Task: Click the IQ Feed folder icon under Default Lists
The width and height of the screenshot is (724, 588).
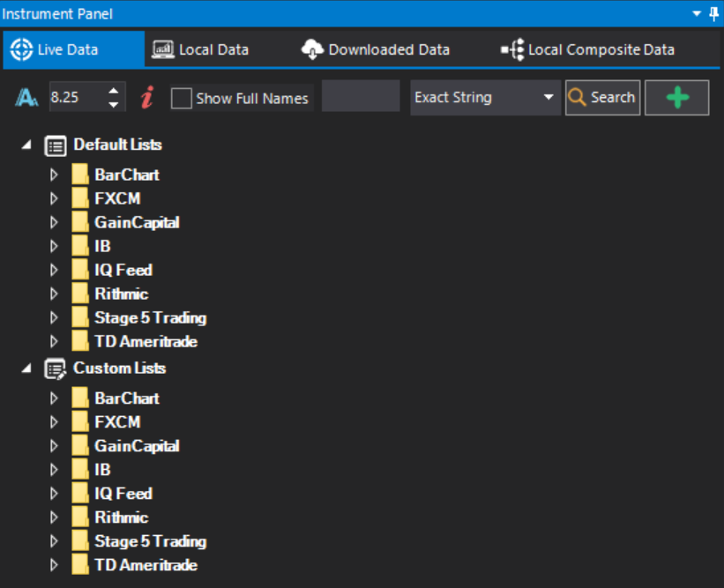Action: 80,270
